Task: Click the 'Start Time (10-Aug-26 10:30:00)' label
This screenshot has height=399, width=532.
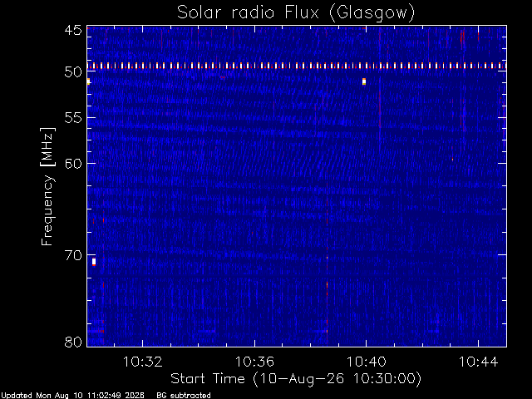Action: [x=296, y=379]
